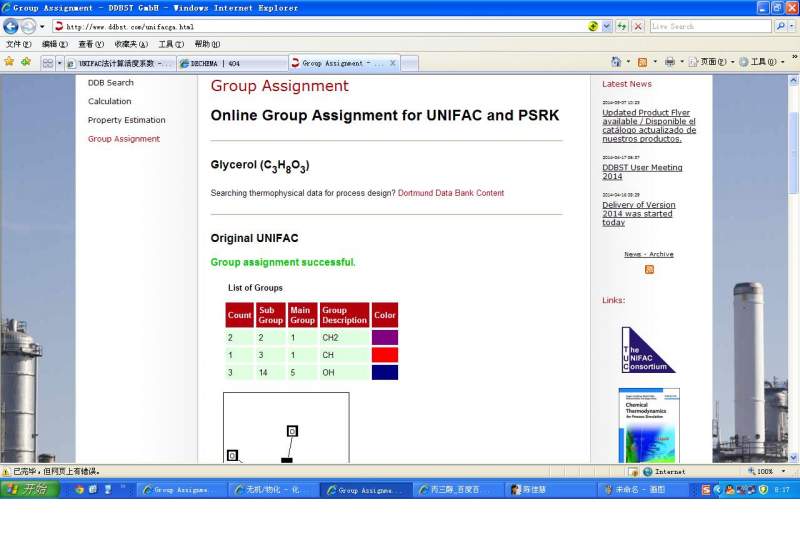Click the OH group description cell

[x=344, y=372]
